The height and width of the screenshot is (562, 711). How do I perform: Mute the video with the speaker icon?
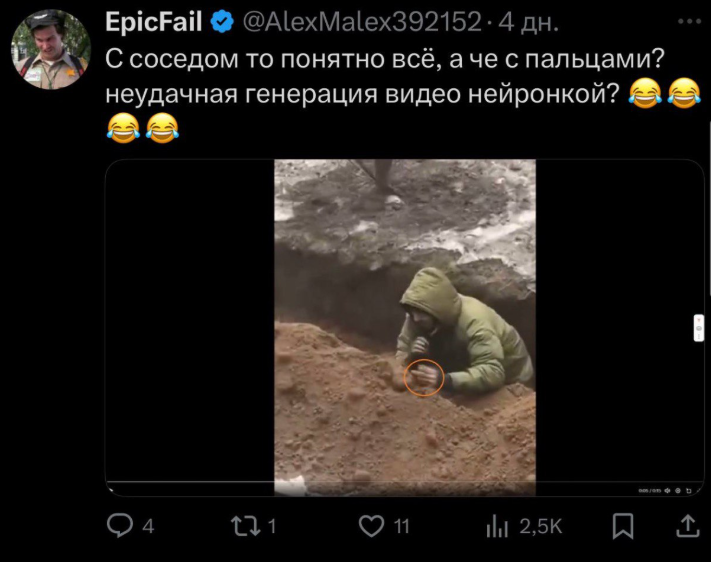pos(667,490)
